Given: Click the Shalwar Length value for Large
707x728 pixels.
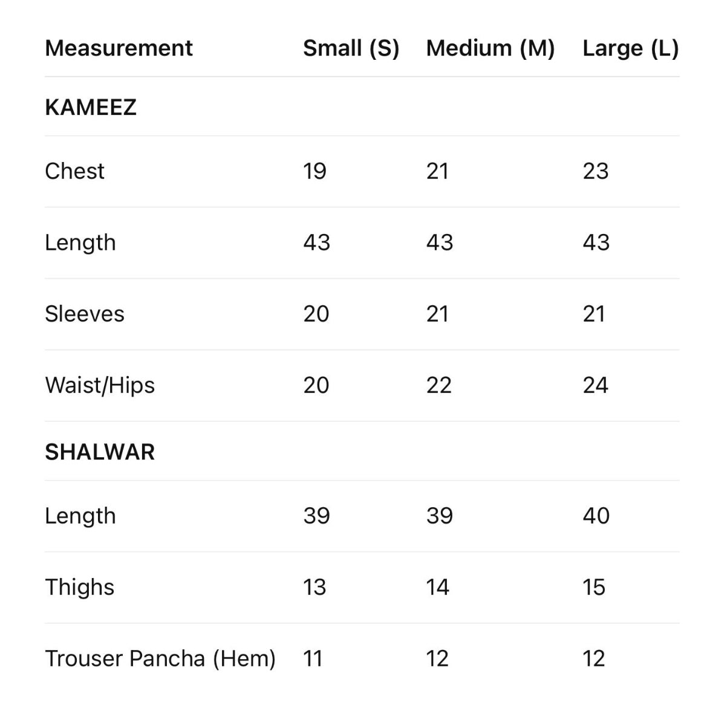Looking at the screenshot, I should coord(596,516).
